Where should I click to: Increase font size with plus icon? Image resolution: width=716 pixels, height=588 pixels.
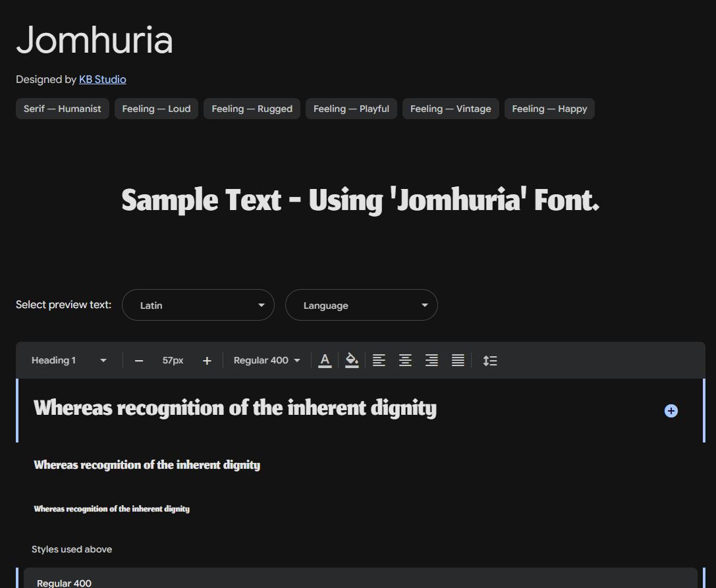click(207, 361)
